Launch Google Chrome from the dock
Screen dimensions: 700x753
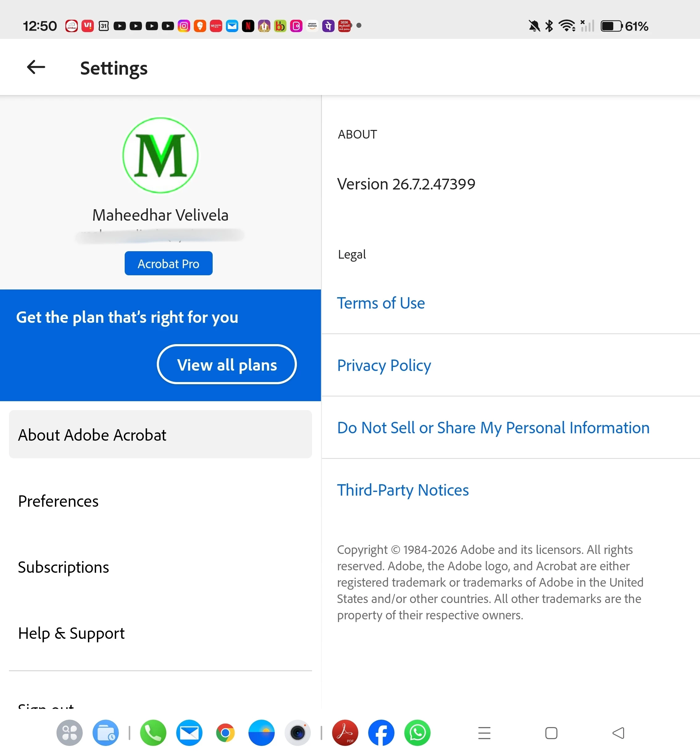225,733
